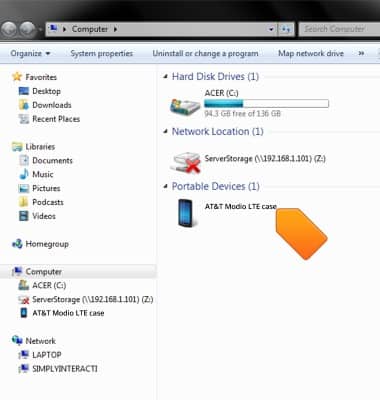
Task: Select the ACER (C:) drive icon
Action: [185, 106]
